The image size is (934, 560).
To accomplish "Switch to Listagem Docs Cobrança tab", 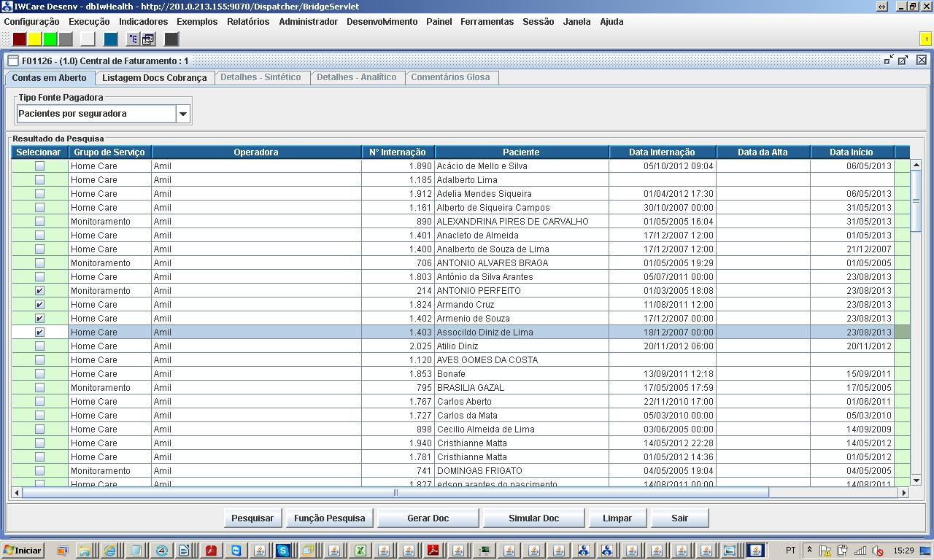I will pos(154,77).
